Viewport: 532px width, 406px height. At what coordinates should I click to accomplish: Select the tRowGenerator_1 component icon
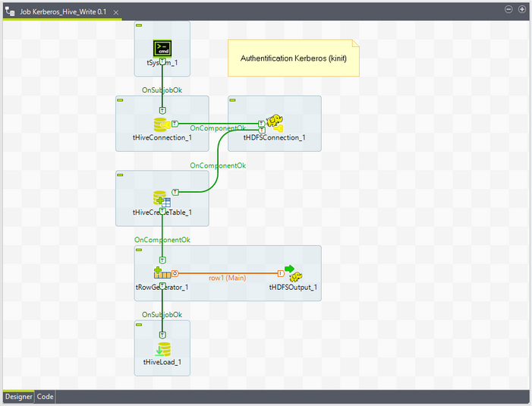(162, 272)
